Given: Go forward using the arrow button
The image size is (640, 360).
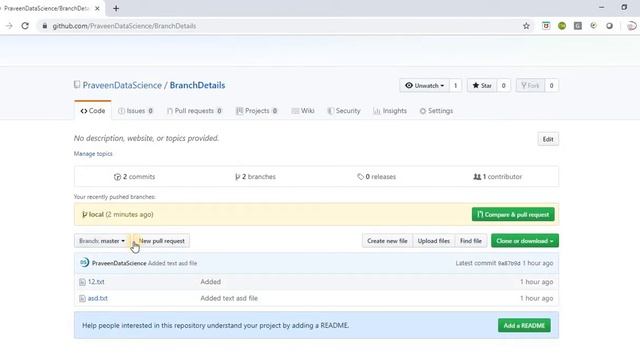Looking at the screenshot, I should point(9,26).
